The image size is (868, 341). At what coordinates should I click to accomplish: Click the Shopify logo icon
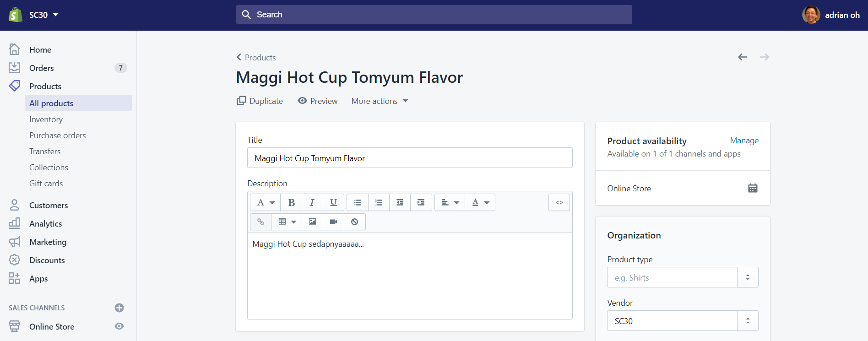pos(16,15)
